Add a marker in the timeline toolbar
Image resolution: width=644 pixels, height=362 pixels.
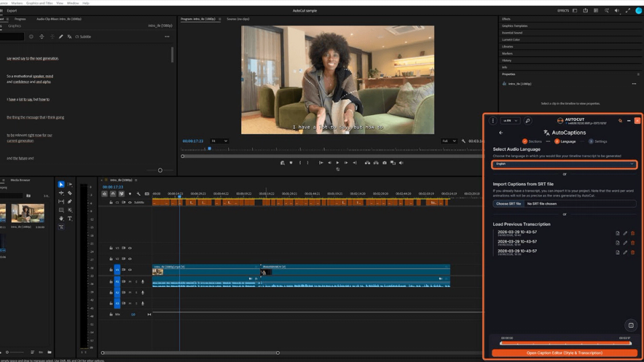(129, 194)
